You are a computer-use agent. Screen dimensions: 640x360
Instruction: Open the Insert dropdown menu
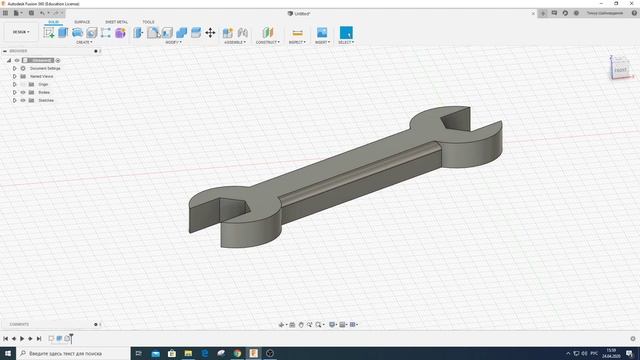point(322,42)
